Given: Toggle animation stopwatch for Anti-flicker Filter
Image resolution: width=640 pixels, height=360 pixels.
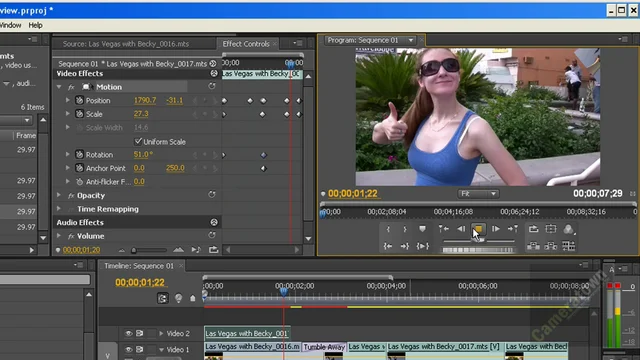Looking at the screenshot, I should pyautogui.click(x=80, y=182).
